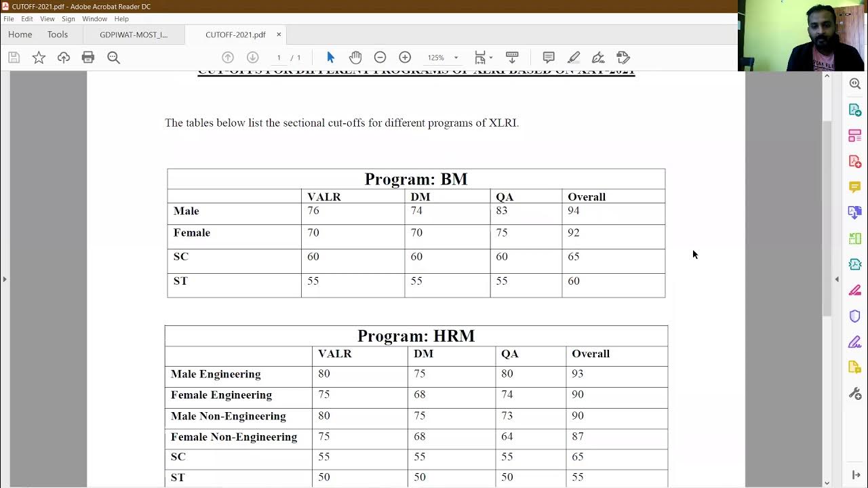
Task: Click BM Female QA value 75
Action: point(502,232)
